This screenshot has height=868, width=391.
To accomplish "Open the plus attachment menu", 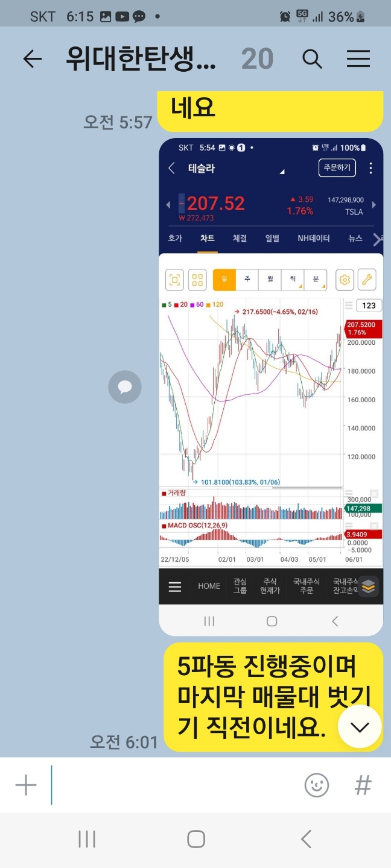I will tap(26, 785).
